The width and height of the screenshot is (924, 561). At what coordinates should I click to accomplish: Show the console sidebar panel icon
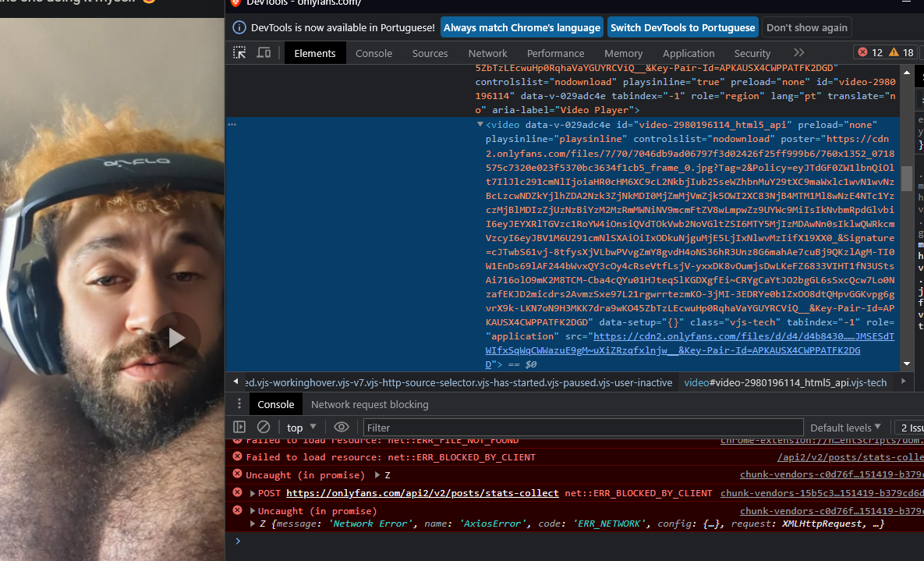tap(239, 428)
